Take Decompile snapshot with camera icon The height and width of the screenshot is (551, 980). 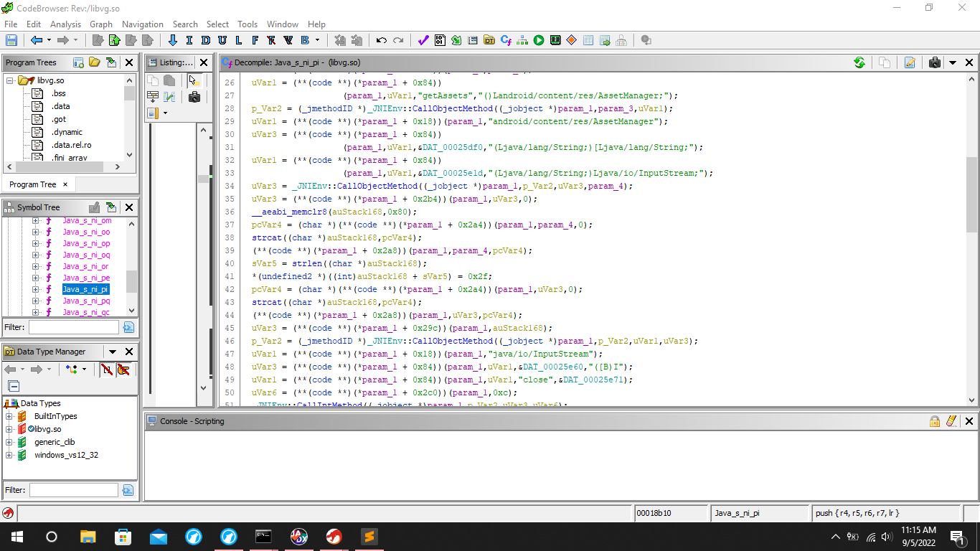(x=934, y=62)
